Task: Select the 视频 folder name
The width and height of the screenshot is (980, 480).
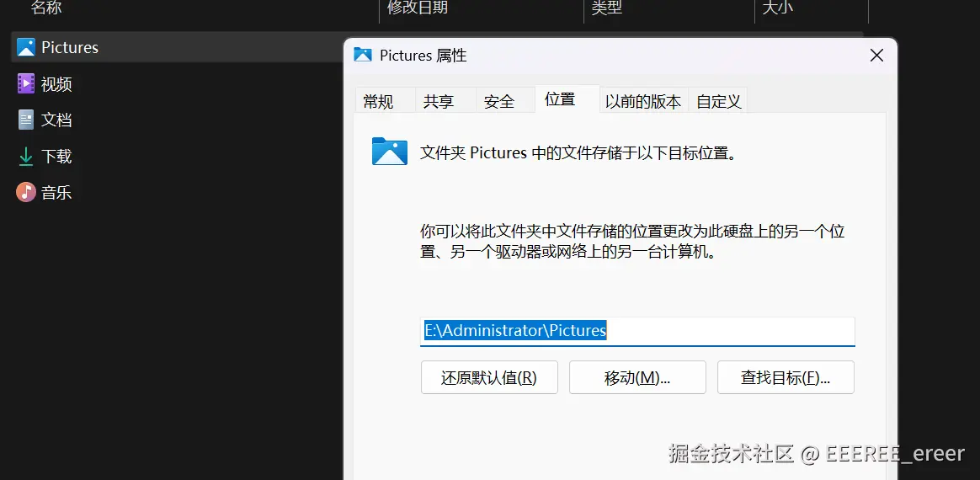Action: coord(56,83)
